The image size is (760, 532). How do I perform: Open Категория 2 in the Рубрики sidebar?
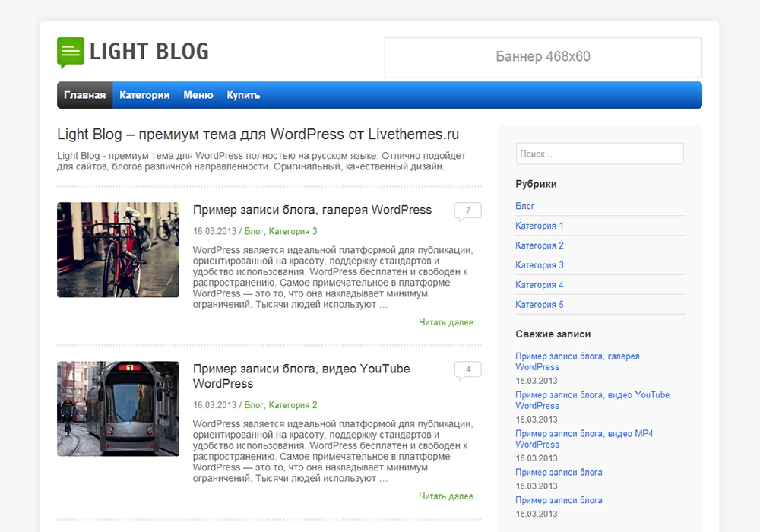(540, 245)
